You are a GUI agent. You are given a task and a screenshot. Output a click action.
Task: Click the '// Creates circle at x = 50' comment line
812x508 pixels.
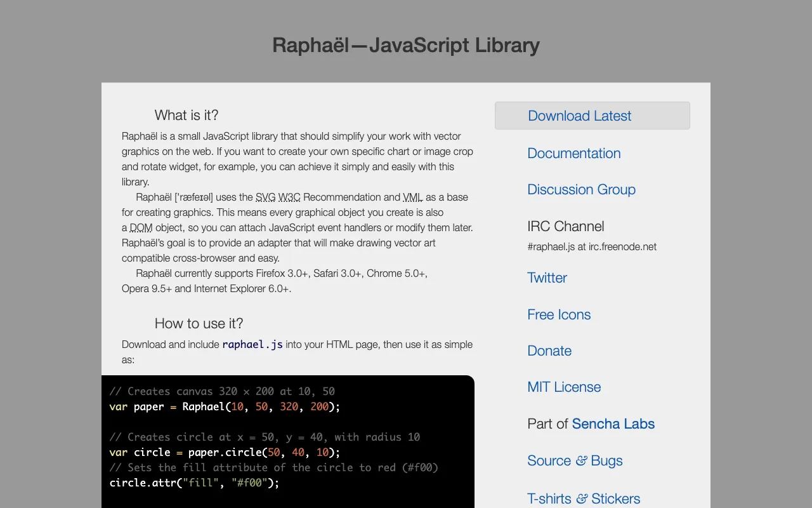pos(265,437)
